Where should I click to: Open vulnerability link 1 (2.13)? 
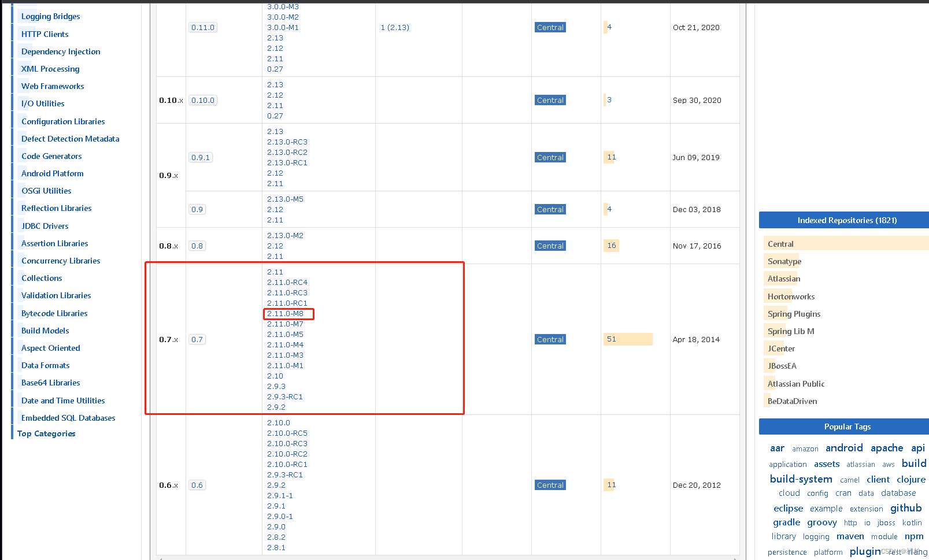tap(395, 27)
